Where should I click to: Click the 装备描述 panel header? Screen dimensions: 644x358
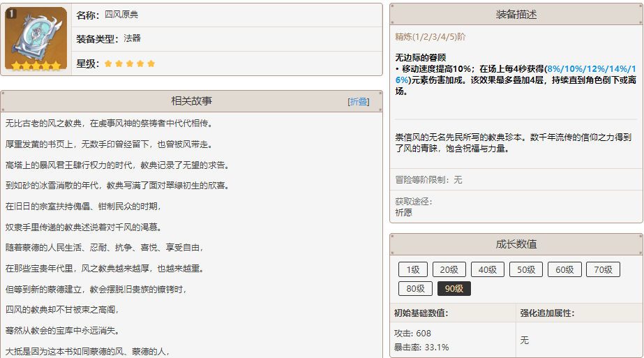516,15
